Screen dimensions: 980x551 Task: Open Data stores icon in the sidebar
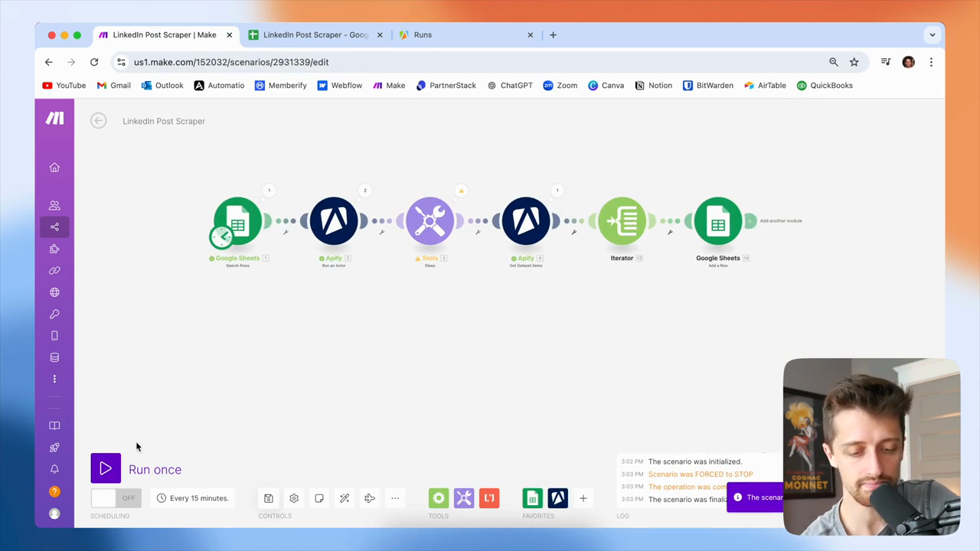point(54,357)
